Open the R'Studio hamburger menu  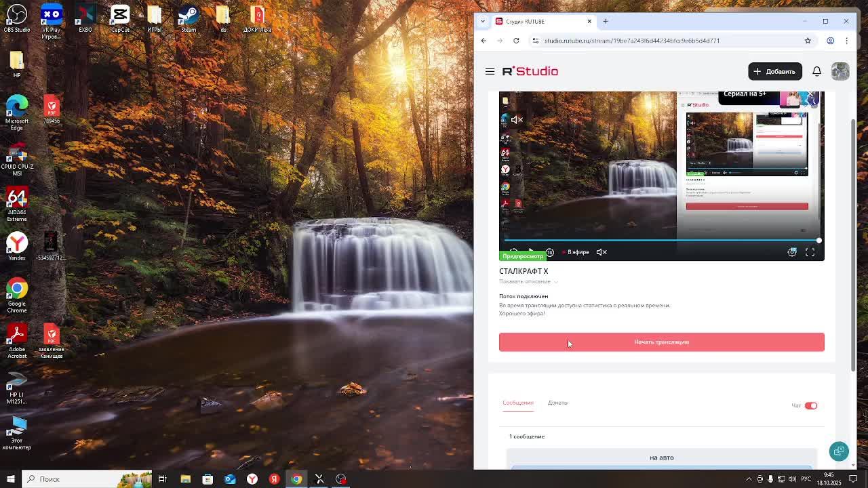490,71
